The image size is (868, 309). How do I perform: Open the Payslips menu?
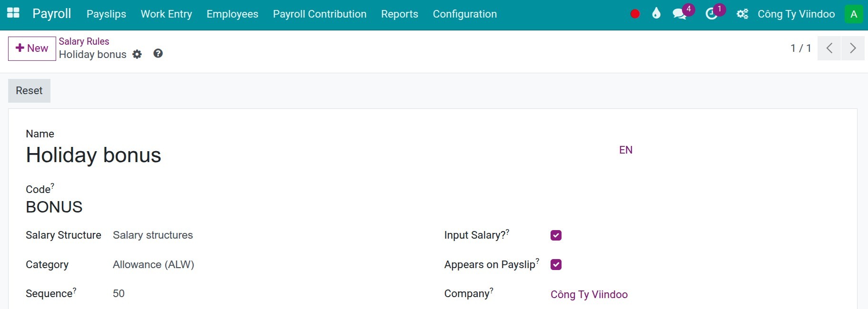[x=106, y=14]
